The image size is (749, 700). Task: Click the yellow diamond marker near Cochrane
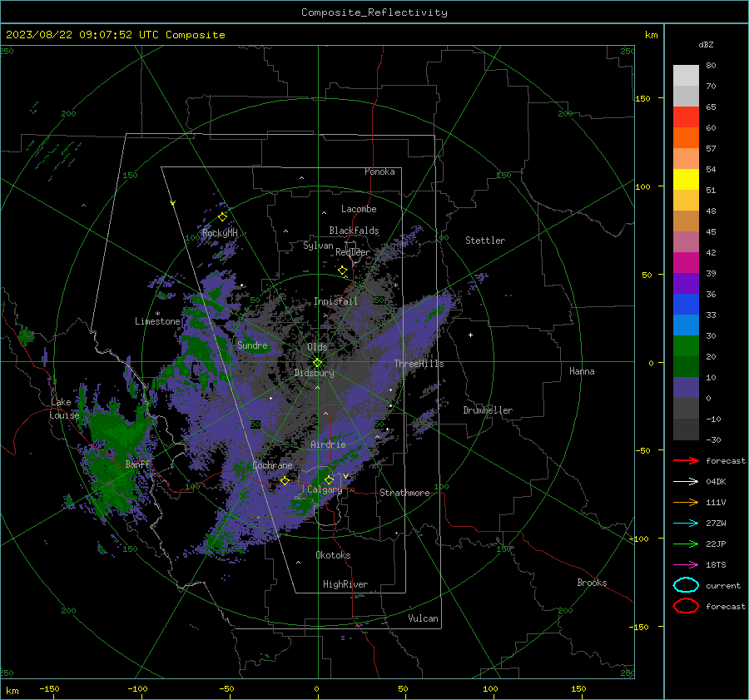point(285,480)
